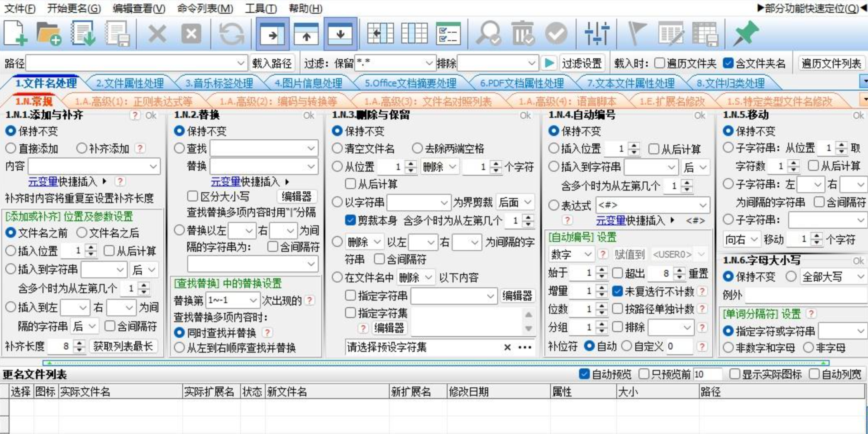This screenshot has width=868, height=434.
Task: Click the checklist icon in toolbar
Action: coord(448,33)
